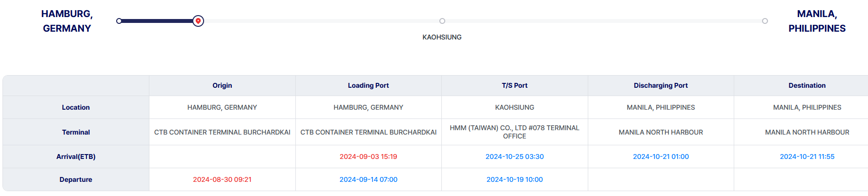Select the Origin column header
This screenshot has width=868, height=196.
[x=222, y=85]
